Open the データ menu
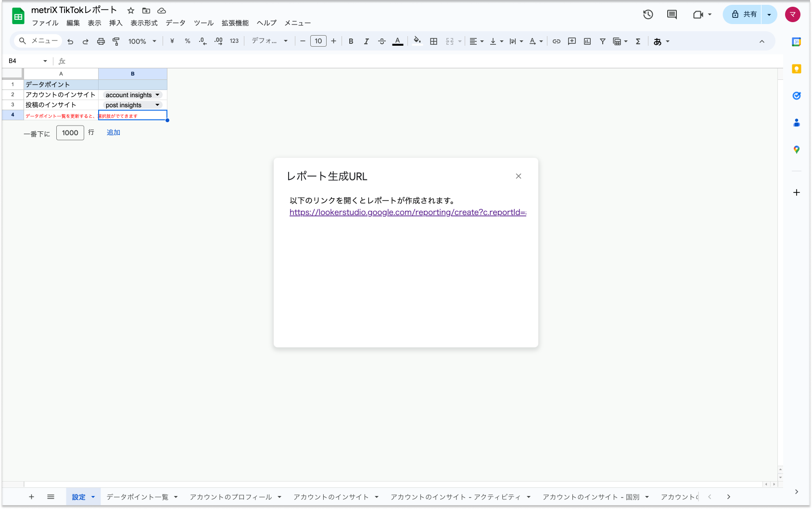The height and width of the screenshot is (509, 812). pos(176,23)
